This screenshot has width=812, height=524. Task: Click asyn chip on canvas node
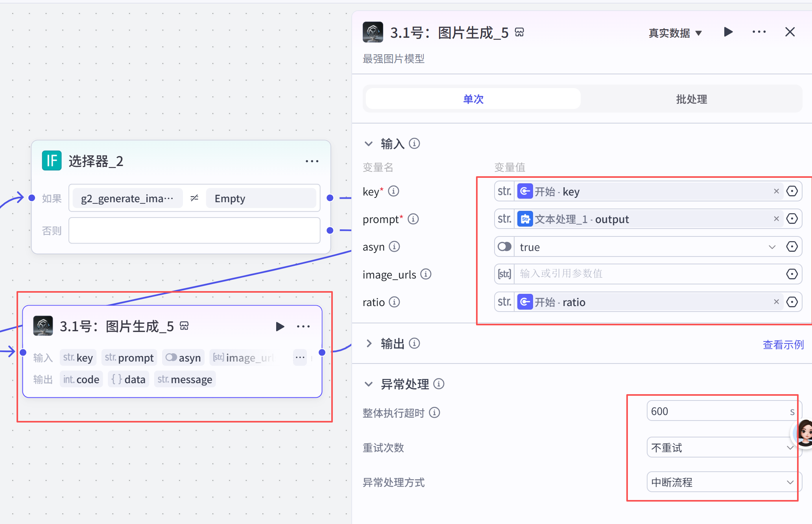pyautogui.click(x=183, y=357)
